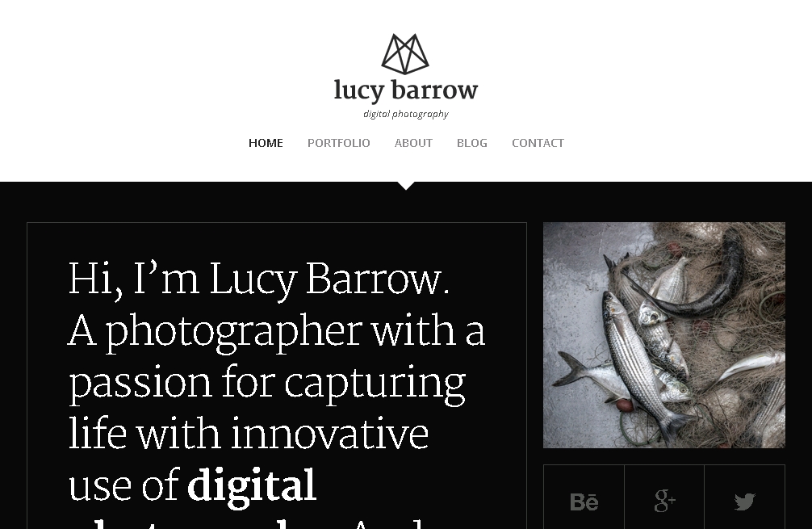Open the Google Plus social icon
Image resolution: width=812 pixels, height=529 pixels.
click(664, 501)
